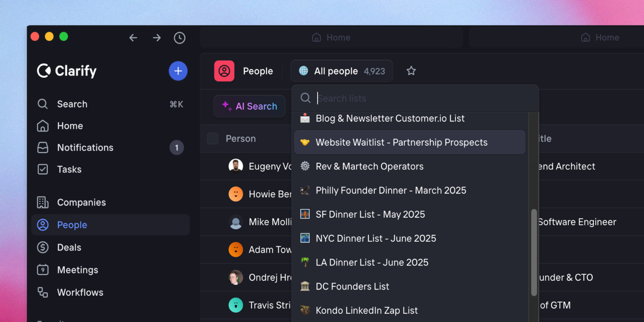Screen dimensions: 644x322
Task: Toggle the select-all checkbox beside Person
Action: click(213, 138)
